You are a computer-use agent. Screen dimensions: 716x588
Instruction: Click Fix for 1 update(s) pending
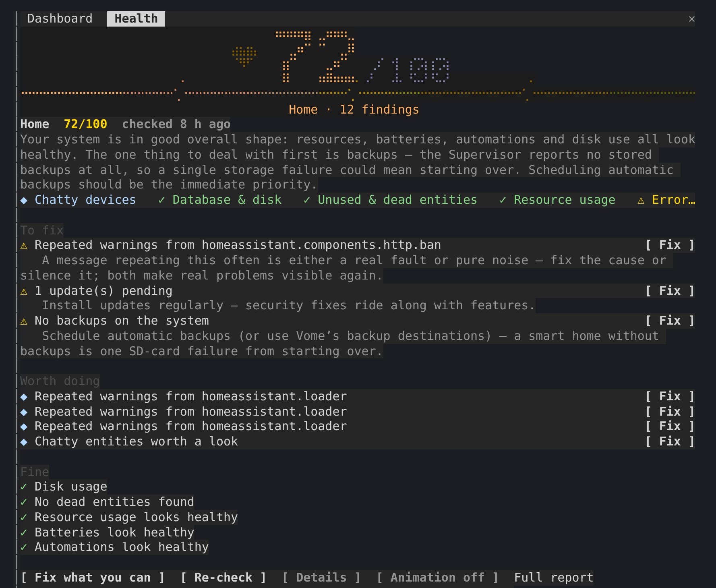pos(670,291)
